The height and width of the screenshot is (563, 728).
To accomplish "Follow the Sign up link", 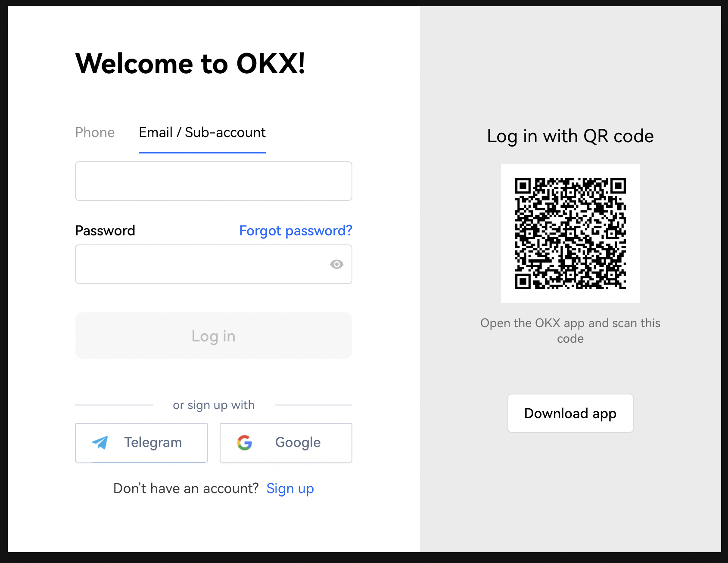I will pos(290,488).
